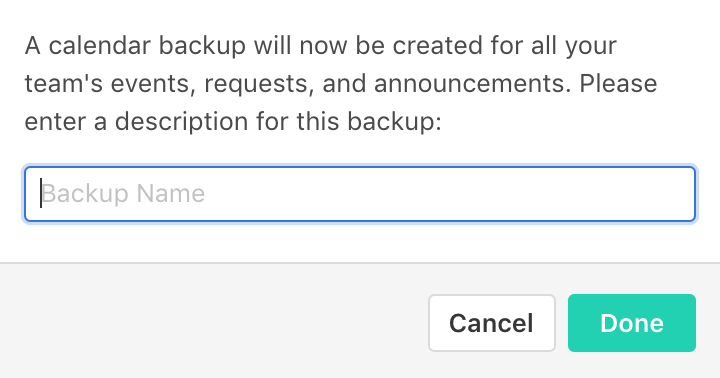720x378 pixels.
Task: Click the line "enter a description for this backup:"
Action: pyautogui.click(x=233, y=122)
